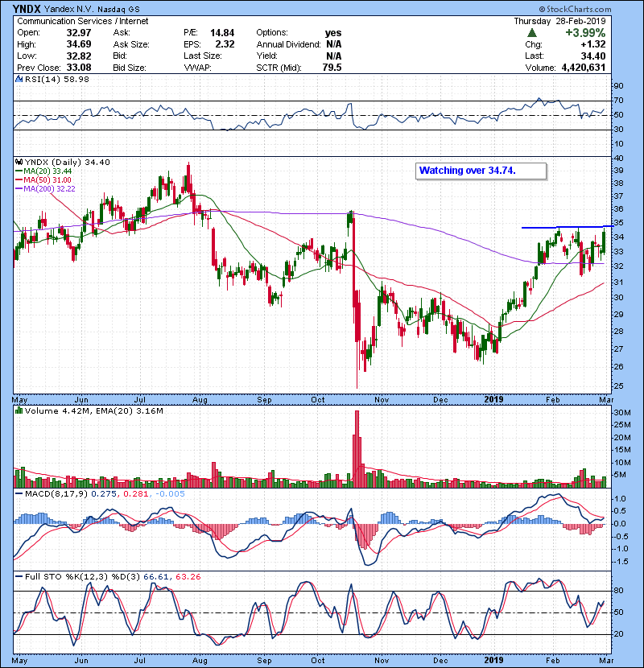Click the MACD histogram value -0.005

pyautogui.click(x=170, y=494)
